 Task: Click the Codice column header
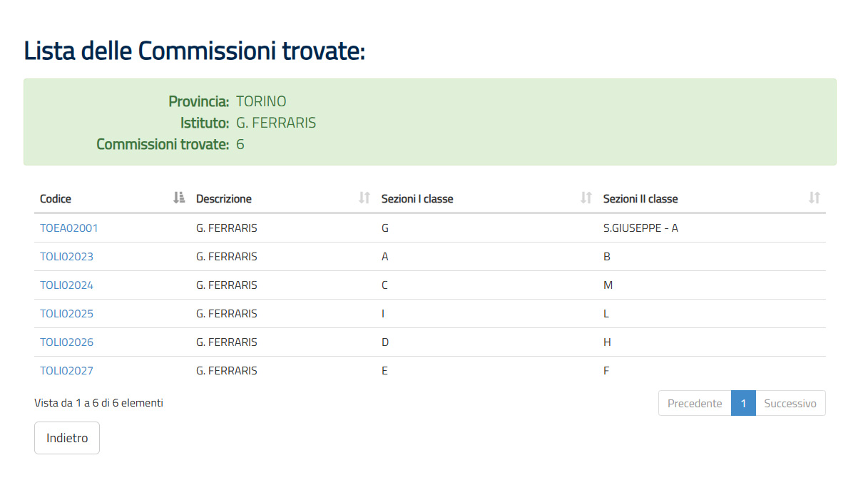(55, 198)
